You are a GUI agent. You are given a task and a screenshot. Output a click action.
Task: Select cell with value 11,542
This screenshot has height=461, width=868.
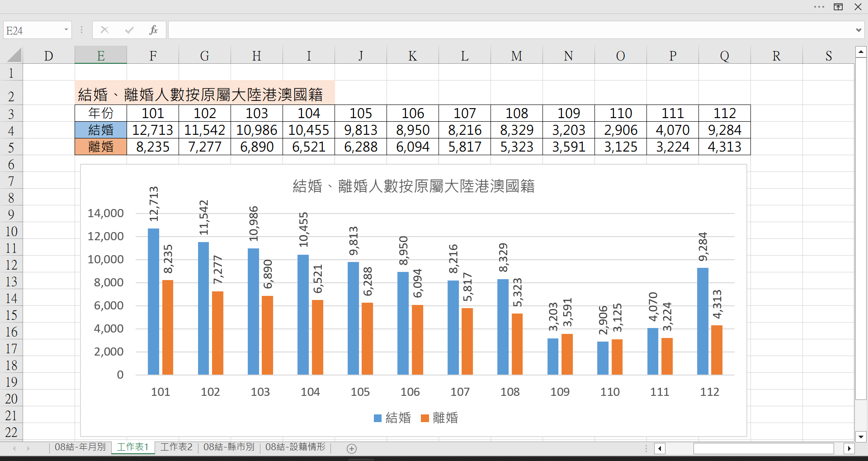click(x=205, y=130)
